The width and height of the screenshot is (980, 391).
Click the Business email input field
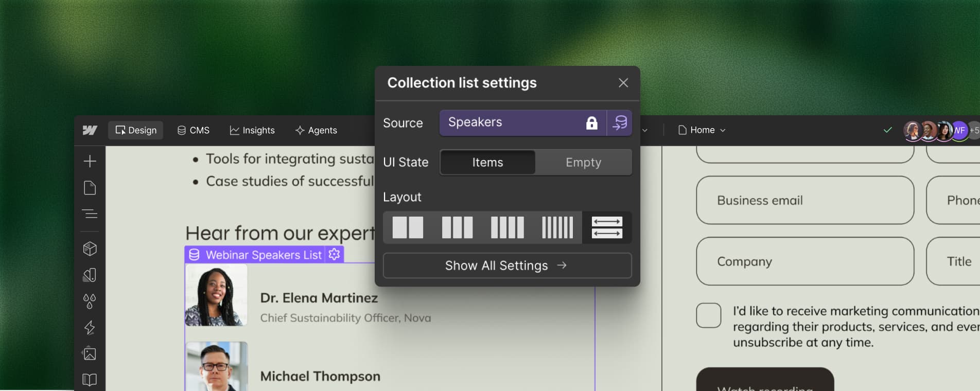805,200
